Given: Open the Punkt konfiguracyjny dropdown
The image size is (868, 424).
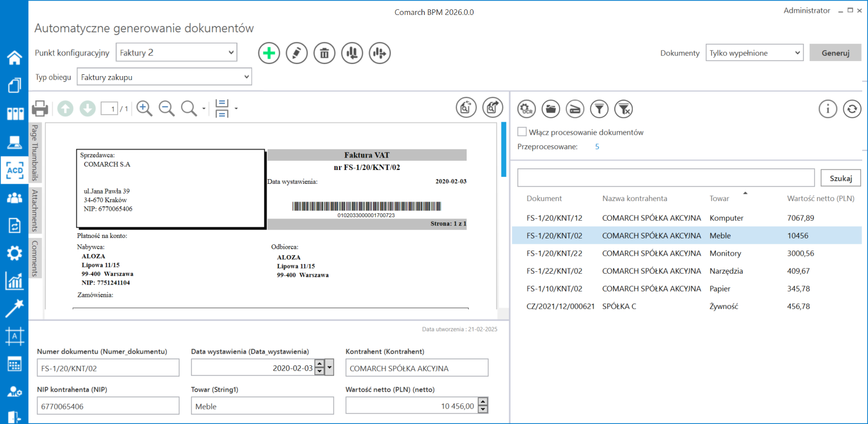Looking at the screenshot, I should click(x=176, y=52).
